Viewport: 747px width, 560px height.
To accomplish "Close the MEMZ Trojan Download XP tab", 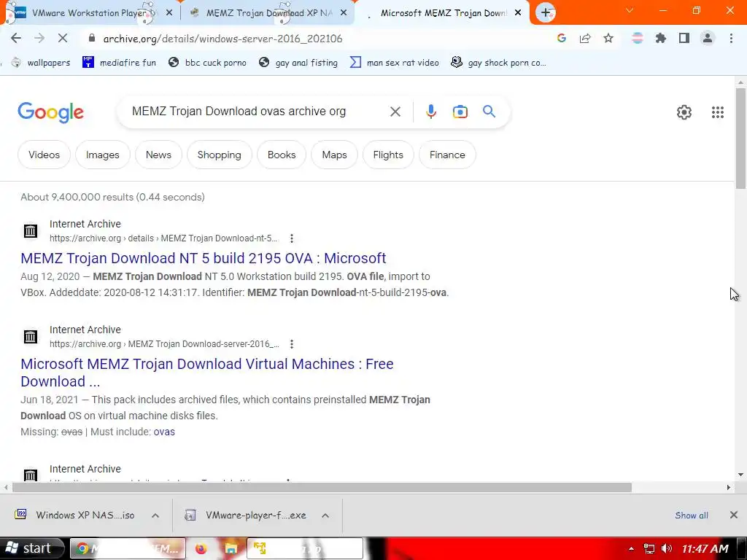I will tap(344, 13).
